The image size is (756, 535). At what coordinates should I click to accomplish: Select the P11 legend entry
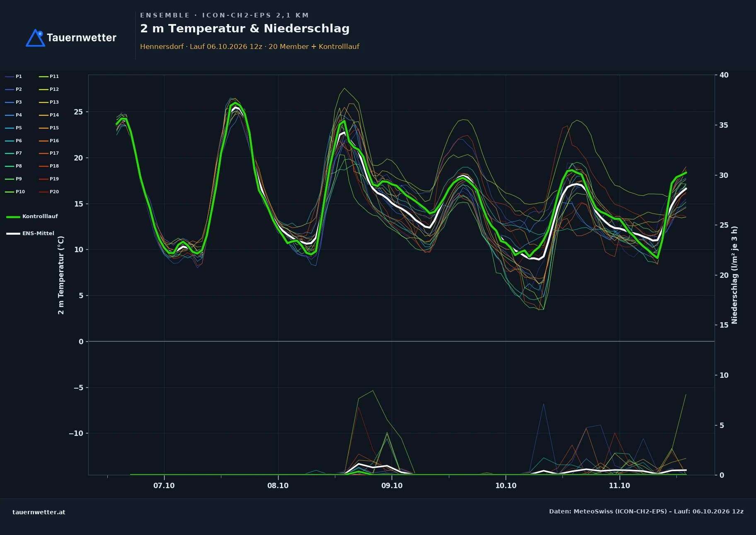(49, 77)
